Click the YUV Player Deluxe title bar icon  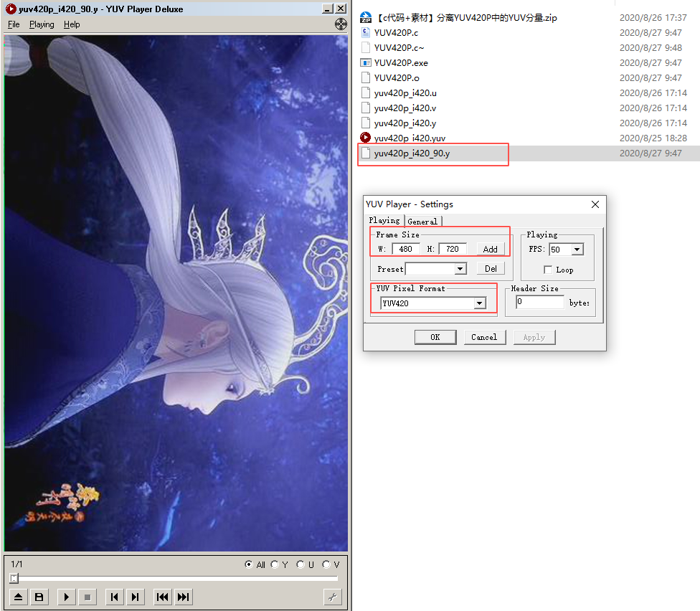click(x=11, y=9)
